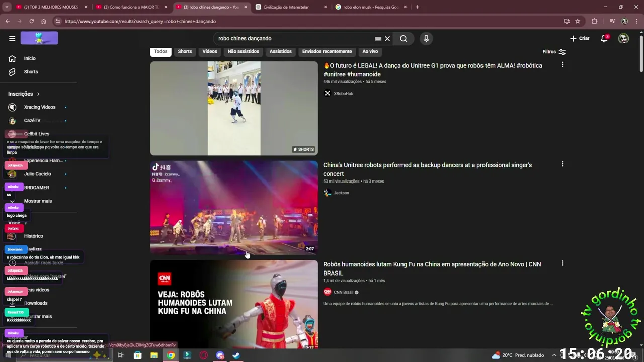Open title 'China's Unitree robots performed as backup dancers'
644x362 pixels.
coord(427,169)
